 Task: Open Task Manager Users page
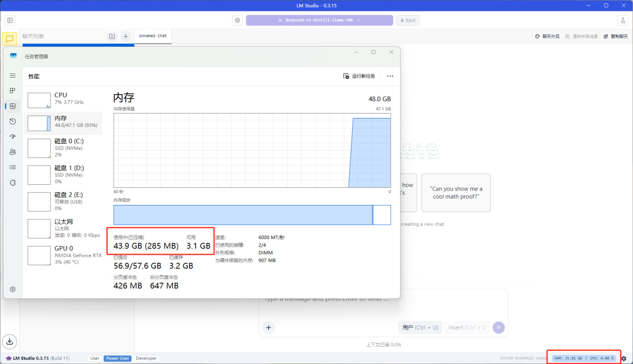(13, 152)
